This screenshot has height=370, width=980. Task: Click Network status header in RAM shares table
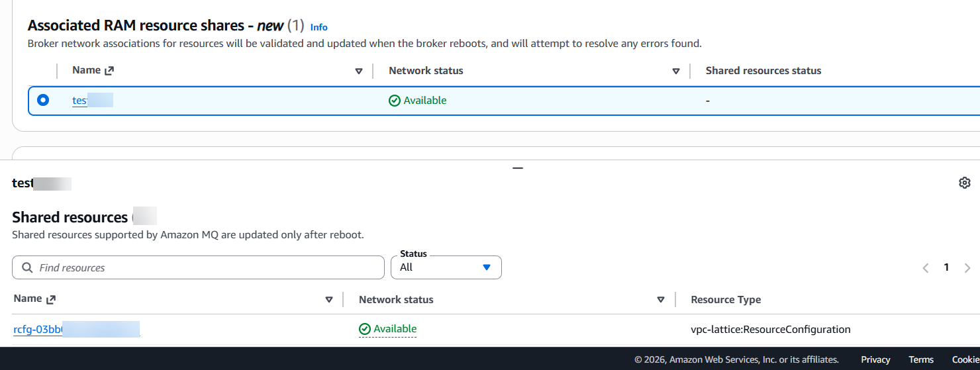[x=426, y=71]
